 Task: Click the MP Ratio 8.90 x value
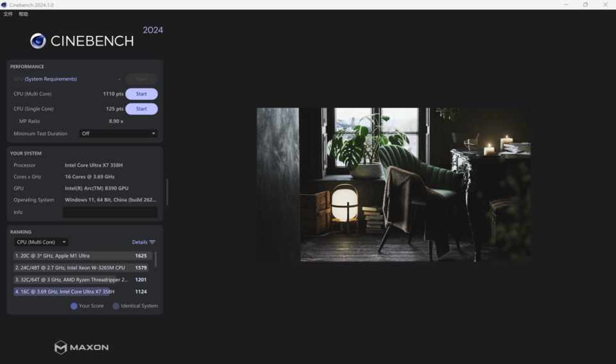[116, 121]
